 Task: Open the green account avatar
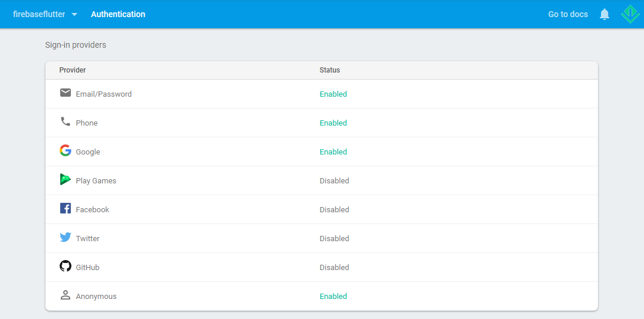click(630, 14)
